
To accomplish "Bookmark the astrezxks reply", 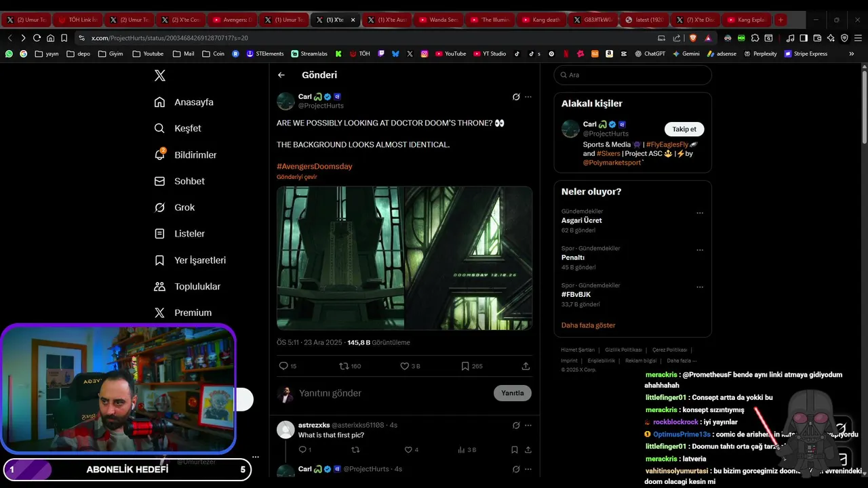I will (x=515, y=449).
